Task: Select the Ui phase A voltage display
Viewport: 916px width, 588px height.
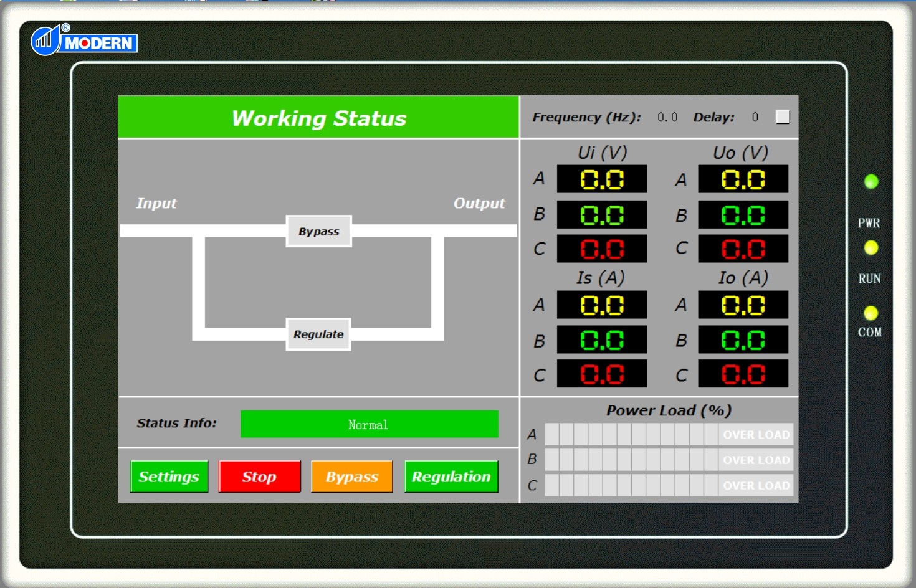Action: [602, 179]
